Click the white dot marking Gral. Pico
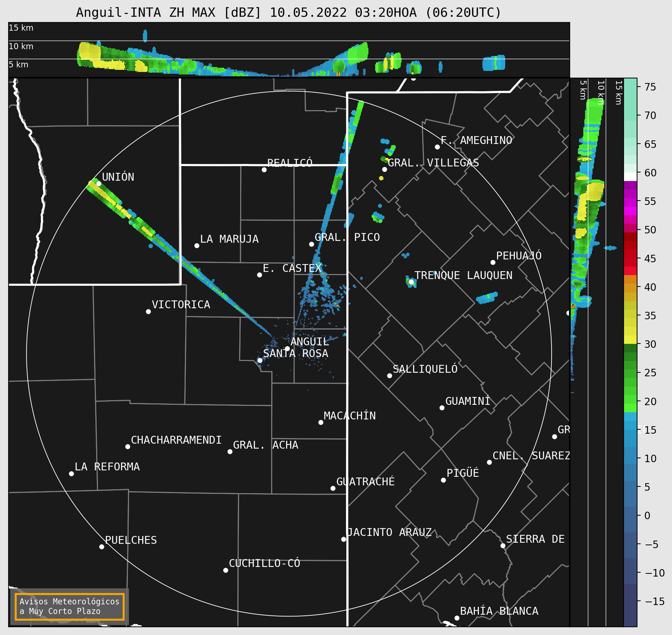672x635 pixels. (x=311, y=244)
